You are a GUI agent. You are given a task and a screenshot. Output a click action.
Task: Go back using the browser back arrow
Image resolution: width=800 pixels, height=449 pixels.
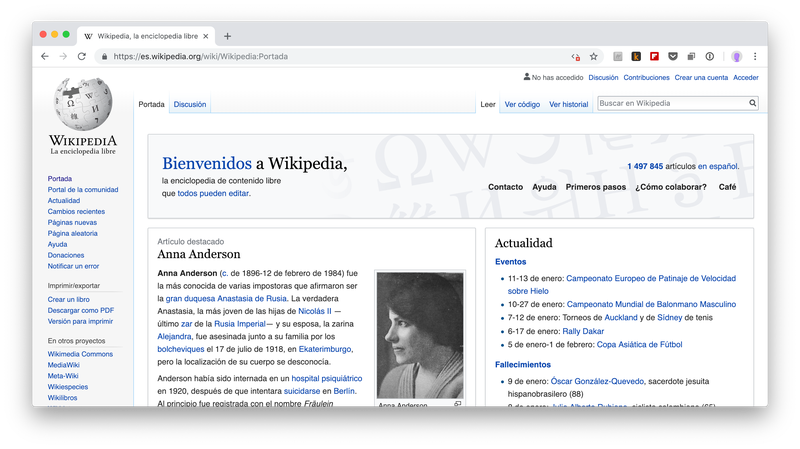tap(45, 57)
